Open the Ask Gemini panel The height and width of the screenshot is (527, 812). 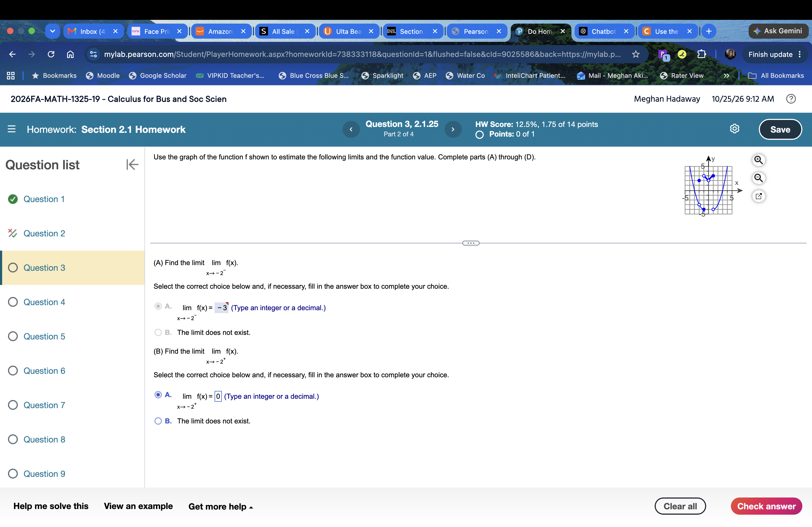coord(778,31)
